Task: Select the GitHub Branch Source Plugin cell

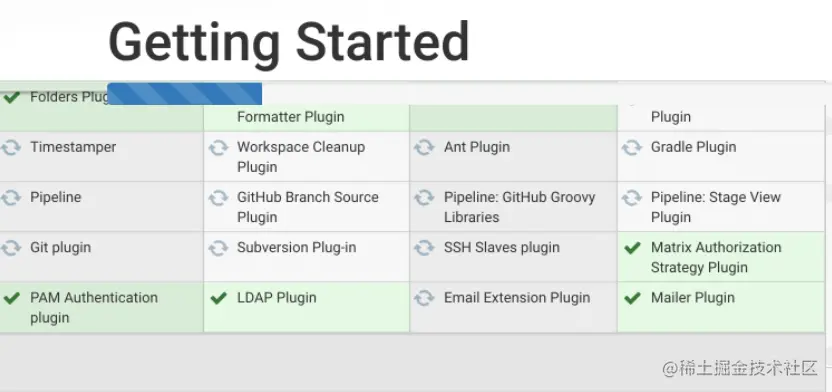Action: coord(307,207)
